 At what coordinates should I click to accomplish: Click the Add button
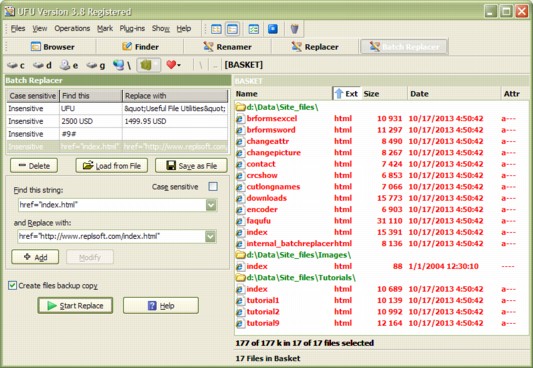(x=35, y=257)
